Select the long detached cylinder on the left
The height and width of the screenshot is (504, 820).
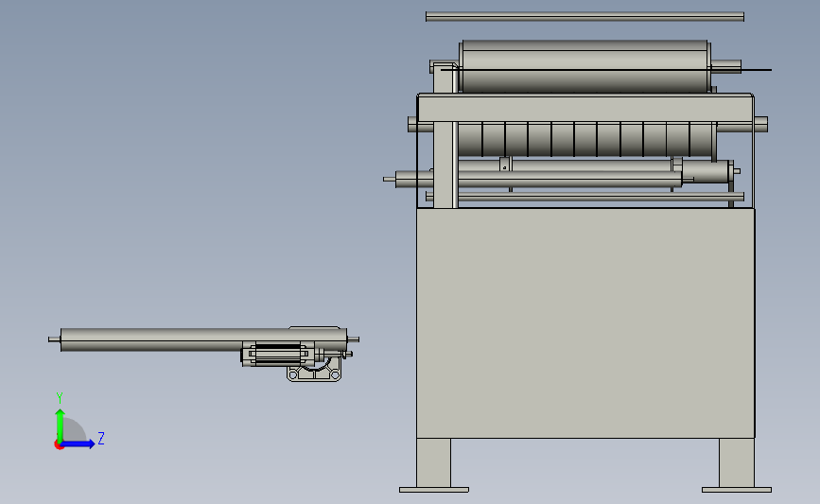click(x=203, y=339)
